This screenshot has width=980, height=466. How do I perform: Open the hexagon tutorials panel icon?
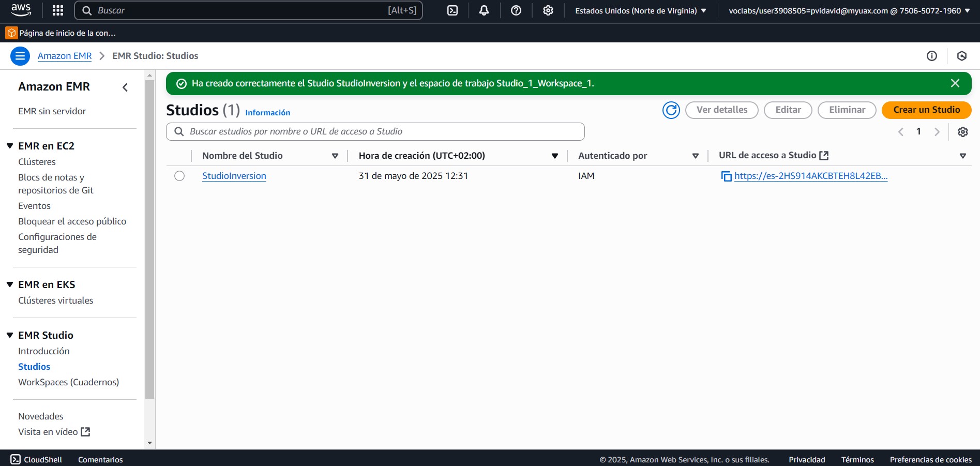[962, 56]
